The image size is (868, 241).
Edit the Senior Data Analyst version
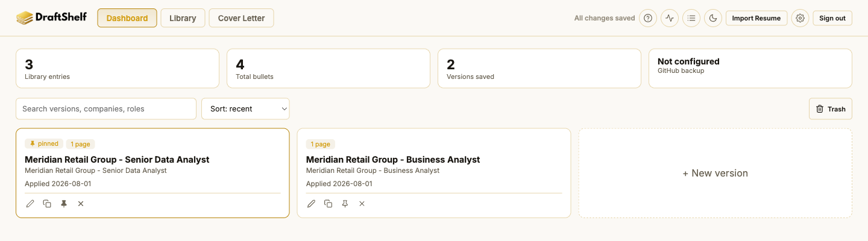30,204
